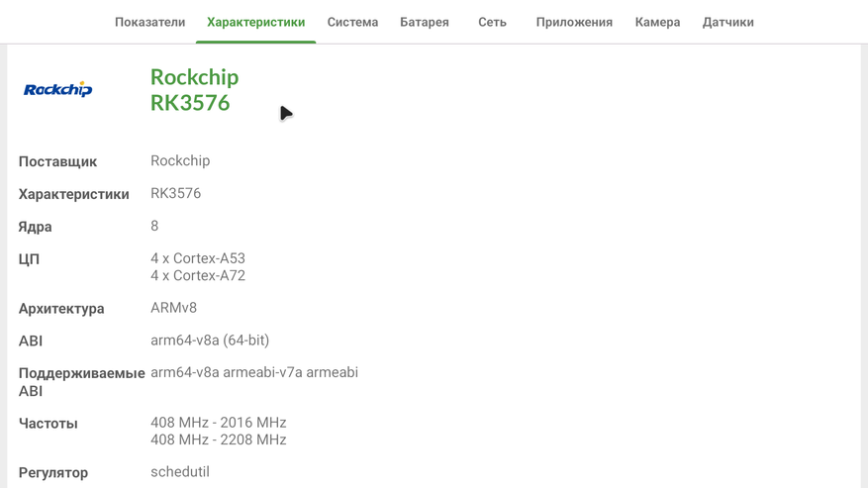Click the Rockchip logo icon
This screenshot has height=488, width=868.
pos(57,90)
